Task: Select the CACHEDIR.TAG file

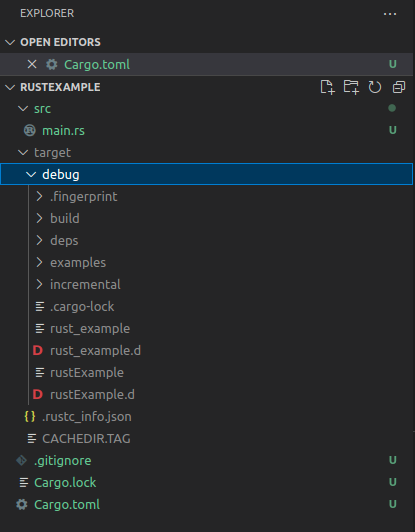Action: point(207,438)
